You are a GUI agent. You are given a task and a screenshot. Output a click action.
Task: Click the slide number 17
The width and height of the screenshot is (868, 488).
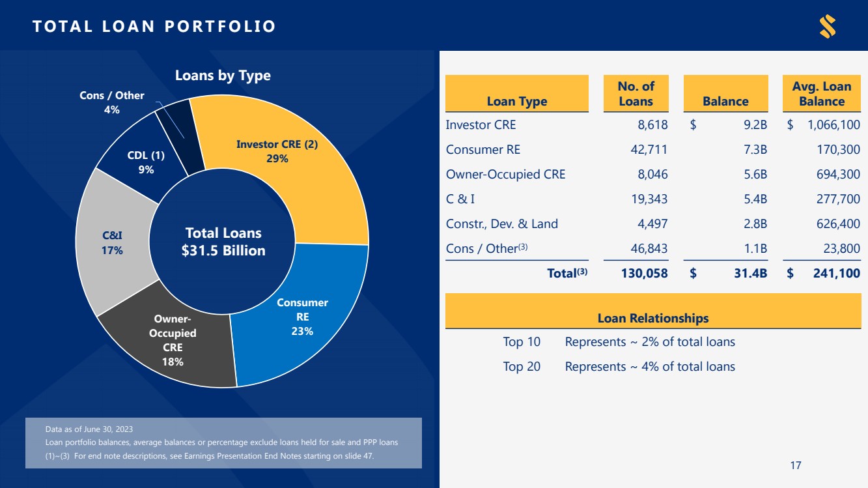(796, 465)
